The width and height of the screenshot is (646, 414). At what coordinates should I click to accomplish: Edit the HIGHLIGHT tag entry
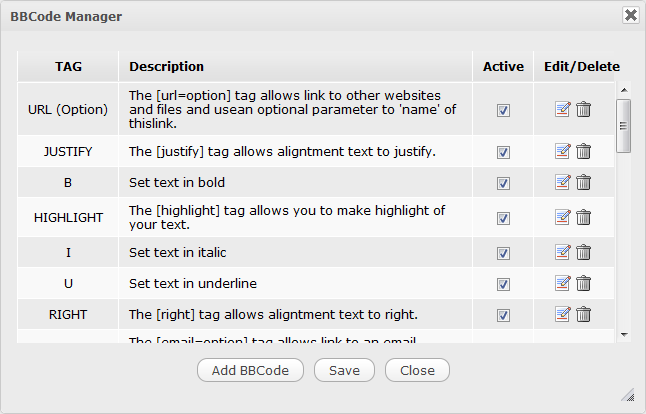pyautogui.click(x=563, y=217)
